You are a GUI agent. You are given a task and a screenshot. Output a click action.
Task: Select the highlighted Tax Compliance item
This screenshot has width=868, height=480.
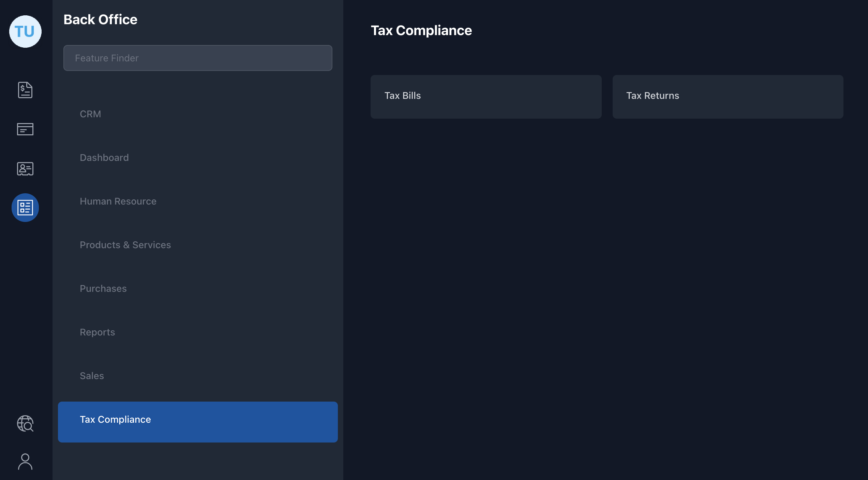pyautogui.click(x=198, y=422)
